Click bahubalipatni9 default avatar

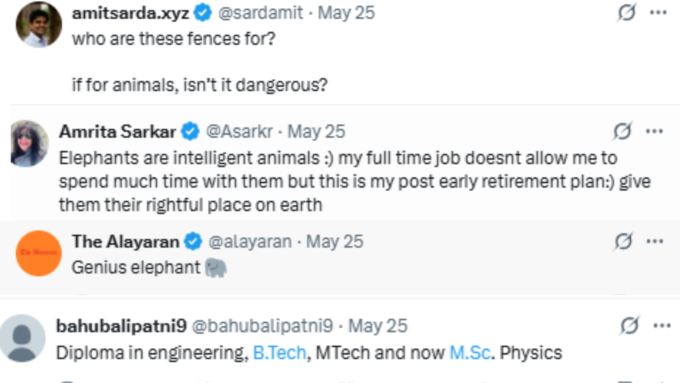22,338
